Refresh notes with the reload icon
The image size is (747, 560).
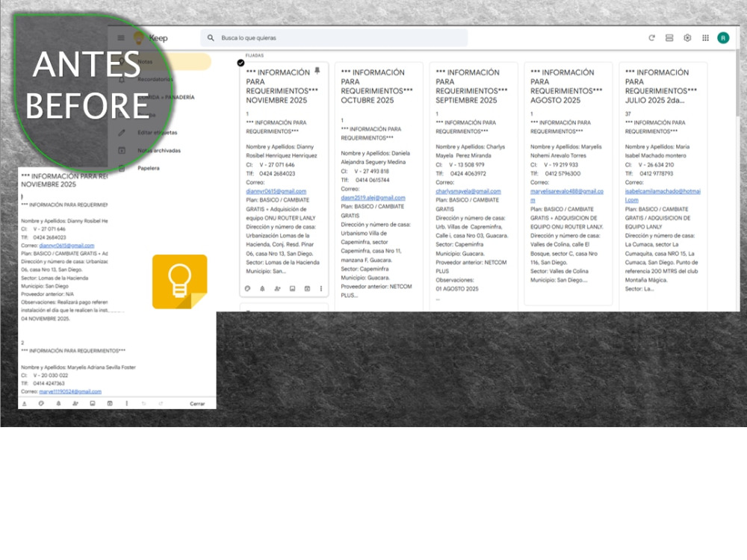pyautogui.click(x=651, y=38)
